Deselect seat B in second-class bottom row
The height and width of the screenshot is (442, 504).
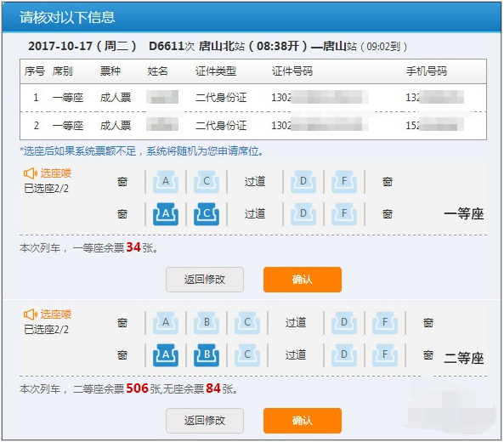point(207,355)
